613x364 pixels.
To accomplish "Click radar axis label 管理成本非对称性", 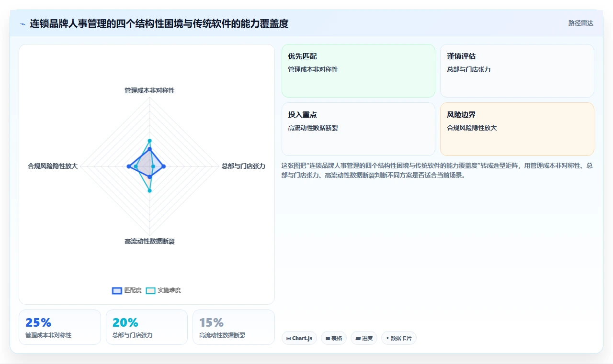I will (x=149, y=90).
